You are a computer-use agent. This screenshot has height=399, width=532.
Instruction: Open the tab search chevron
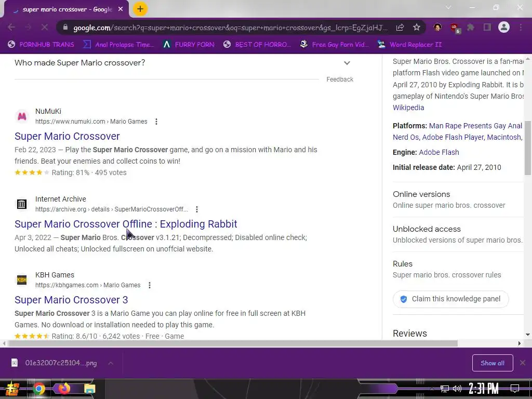[x=448, y=7]
